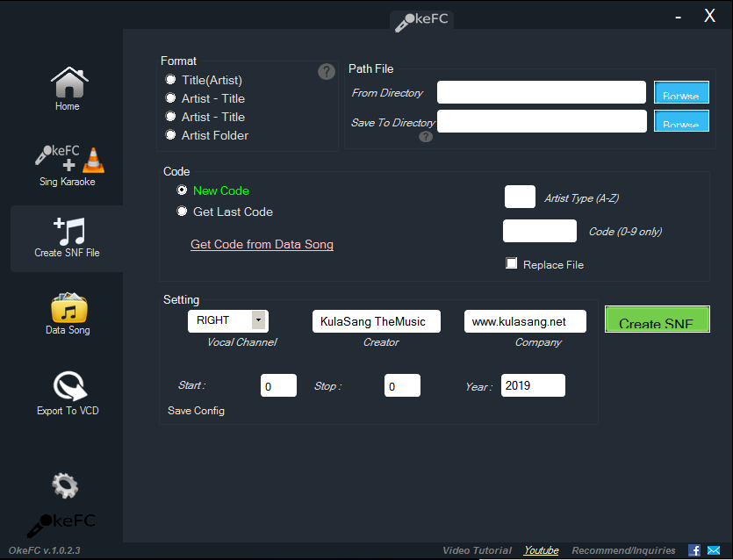
Task: Select the Create SNF File tab
Action: tap(68, 238)
